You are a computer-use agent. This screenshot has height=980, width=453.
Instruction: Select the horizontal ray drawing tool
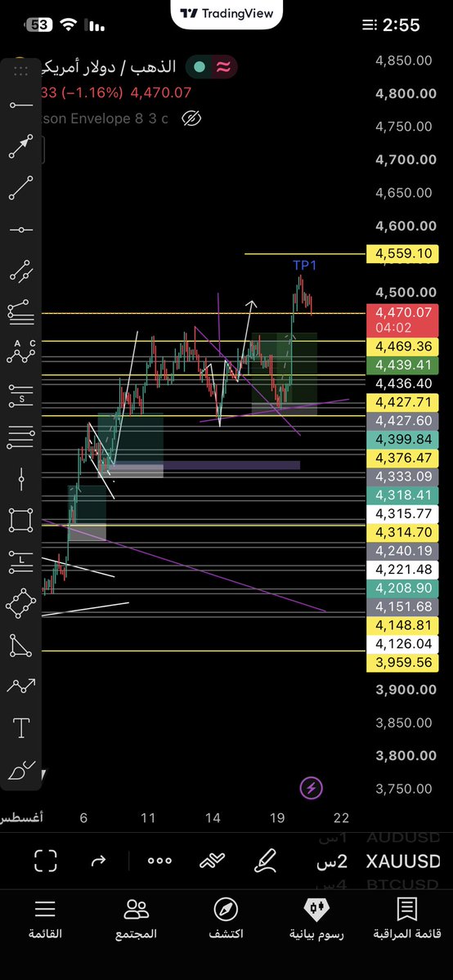20,105
